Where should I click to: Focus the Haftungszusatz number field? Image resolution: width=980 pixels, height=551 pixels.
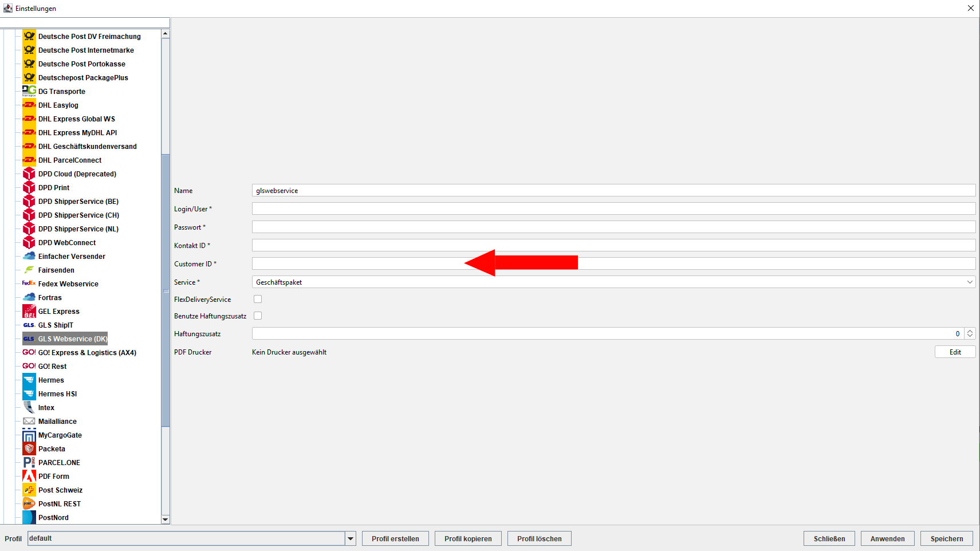coord(608,333)
